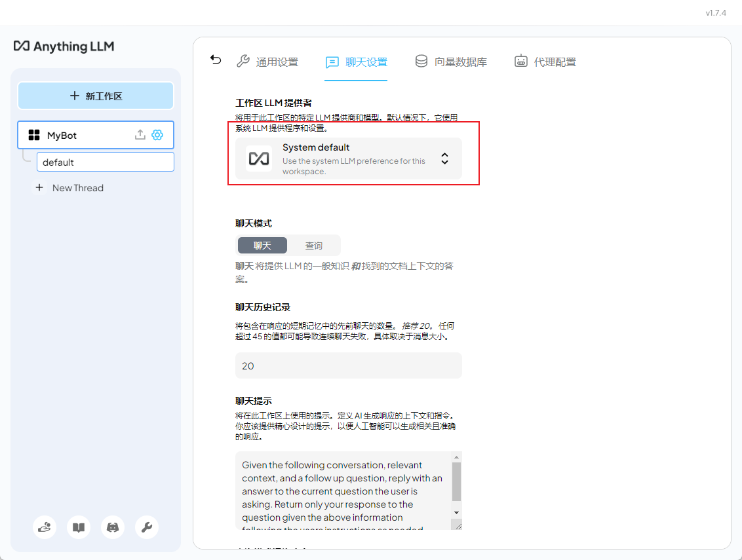Open the wrench settings icon
Viewport: 742px width, 560px height.
click(147, 527)
